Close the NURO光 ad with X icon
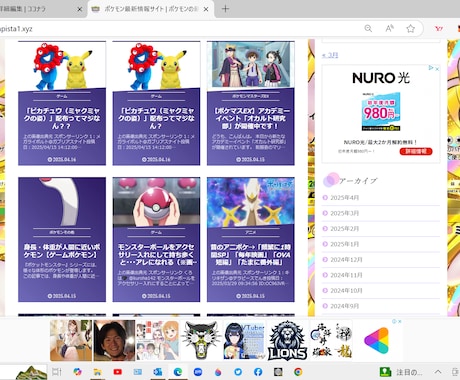This screenshot has width=460, height=380. point(437,68)
